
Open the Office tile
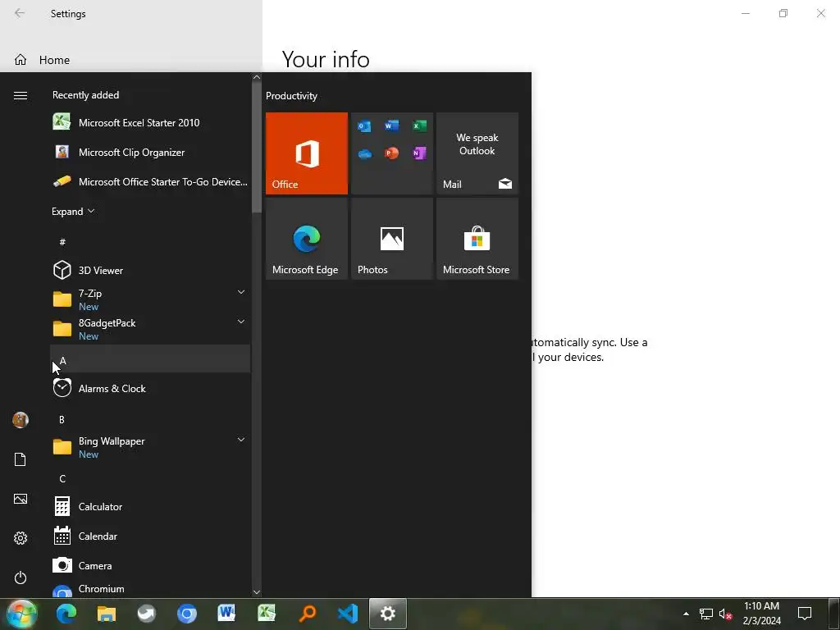tap(307, 153)
